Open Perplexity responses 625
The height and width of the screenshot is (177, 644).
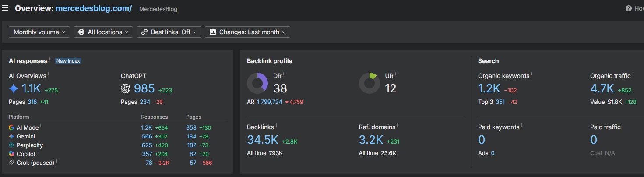[147, 145]
